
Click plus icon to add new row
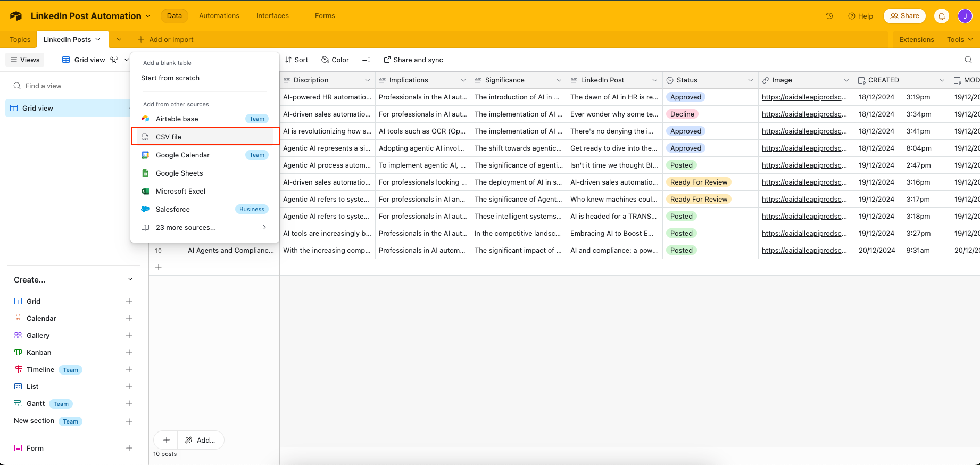point(159,267)
